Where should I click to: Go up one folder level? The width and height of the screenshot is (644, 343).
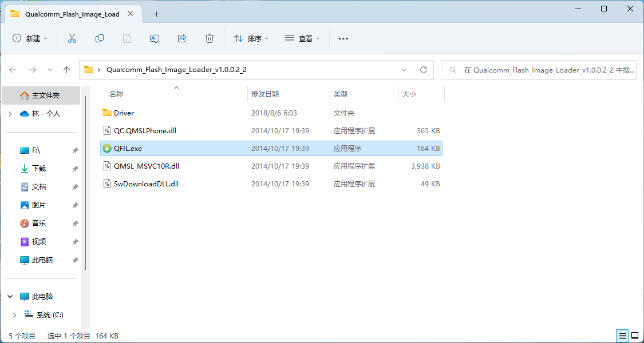point(66,70)
